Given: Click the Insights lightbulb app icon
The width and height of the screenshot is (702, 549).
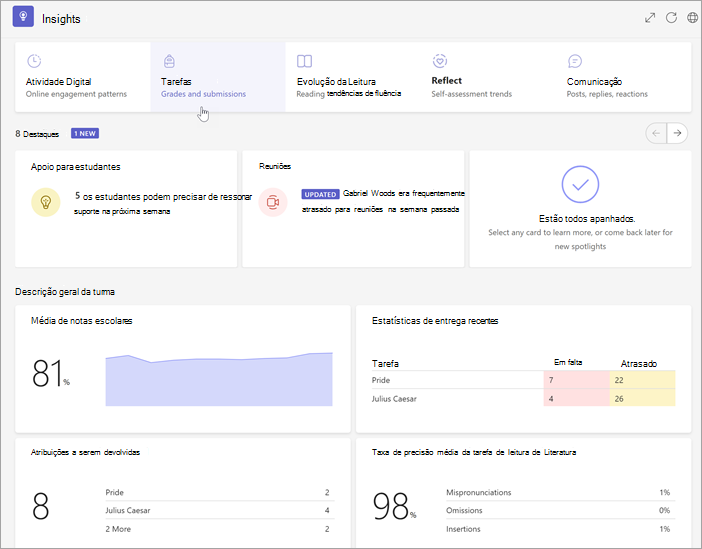Looking at the screenshot, I should (23, 17).
